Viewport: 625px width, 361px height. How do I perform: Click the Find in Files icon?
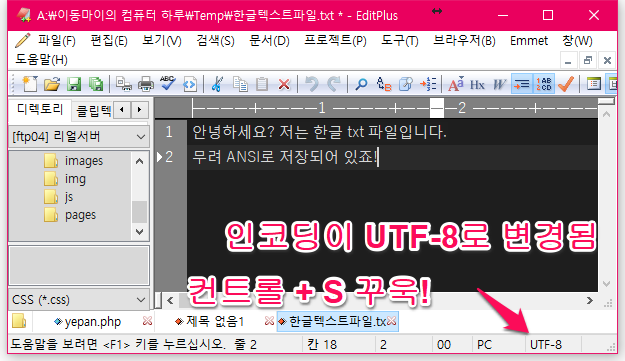click(406, 84)
